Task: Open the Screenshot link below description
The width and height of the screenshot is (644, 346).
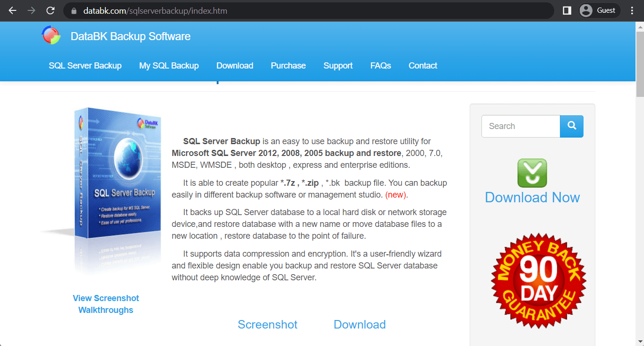Action: point(267,325)
